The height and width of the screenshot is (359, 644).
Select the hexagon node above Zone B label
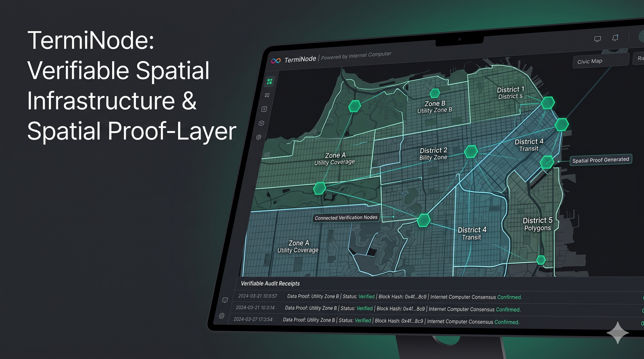[434, 93]
